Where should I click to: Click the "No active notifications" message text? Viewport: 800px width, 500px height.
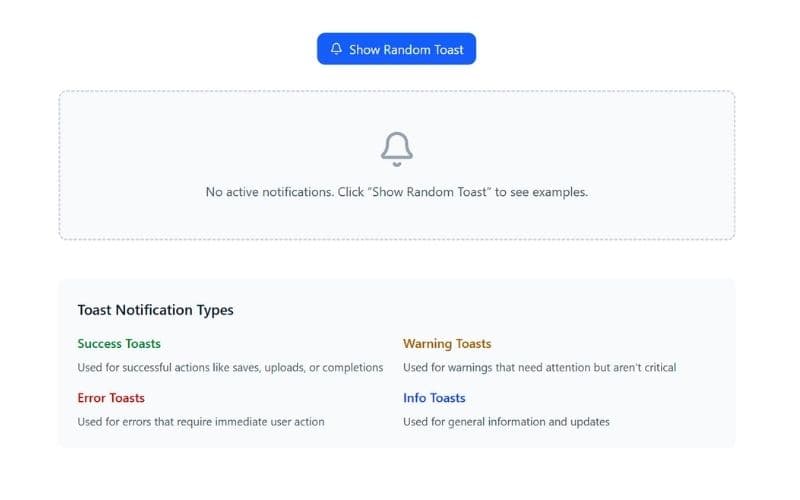click(x=268, y=192)
